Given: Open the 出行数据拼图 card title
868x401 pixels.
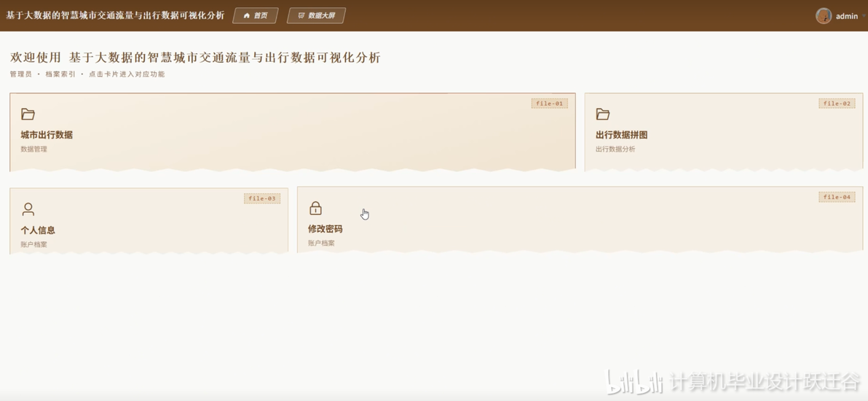Looking at the screenshot, I should (622, 135).
